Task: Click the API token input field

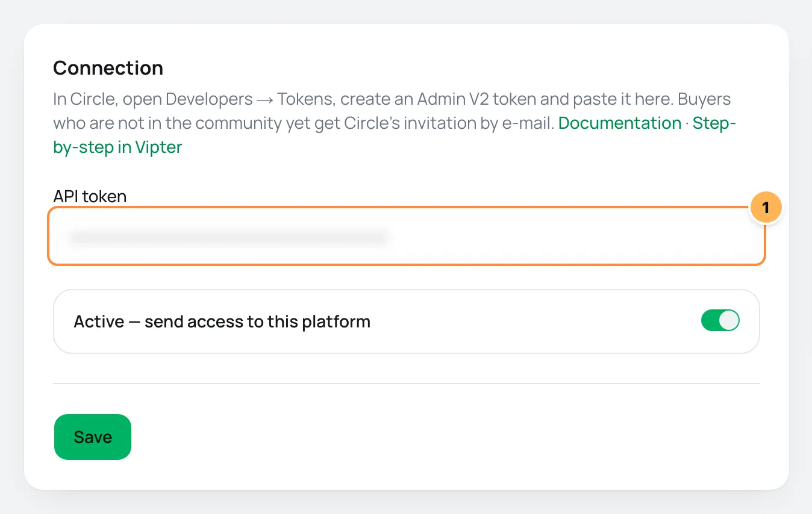Action: pos(407,237)
